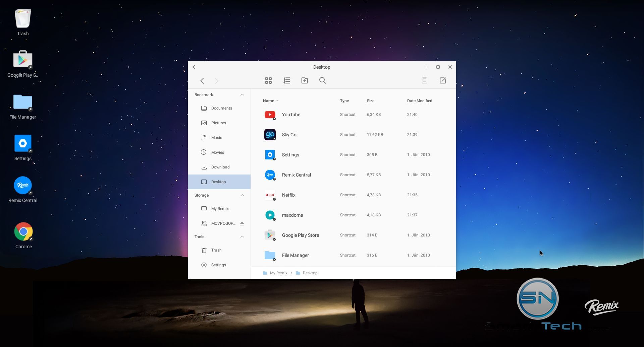Select 'Google Play Store' name in list
Viewport: 644px width, 347px height.
(301, 235)
